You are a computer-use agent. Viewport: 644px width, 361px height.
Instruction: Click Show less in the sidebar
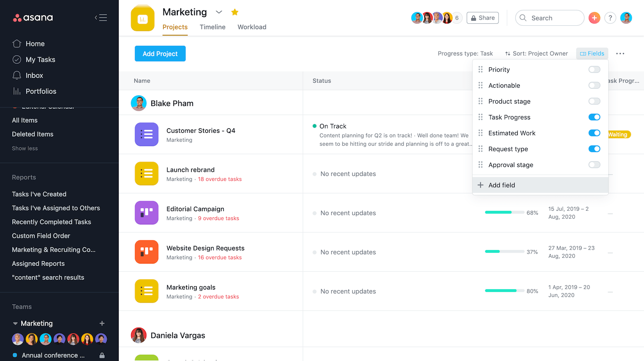point(25,148)
